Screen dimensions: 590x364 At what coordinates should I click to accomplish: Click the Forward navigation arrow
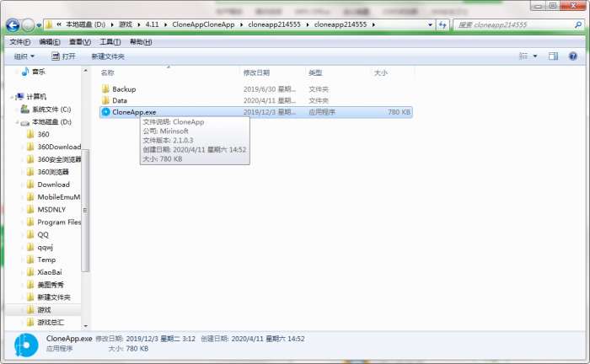(28, 25)
